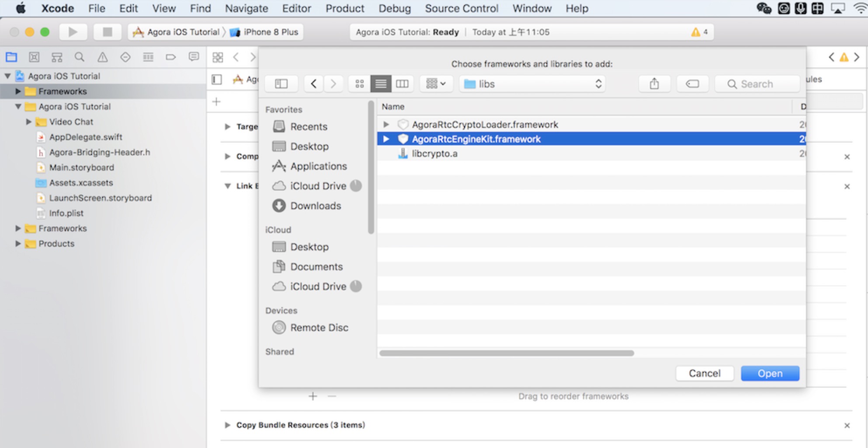Select the iPhone 8 Plus device destination

tap(264, 32)
